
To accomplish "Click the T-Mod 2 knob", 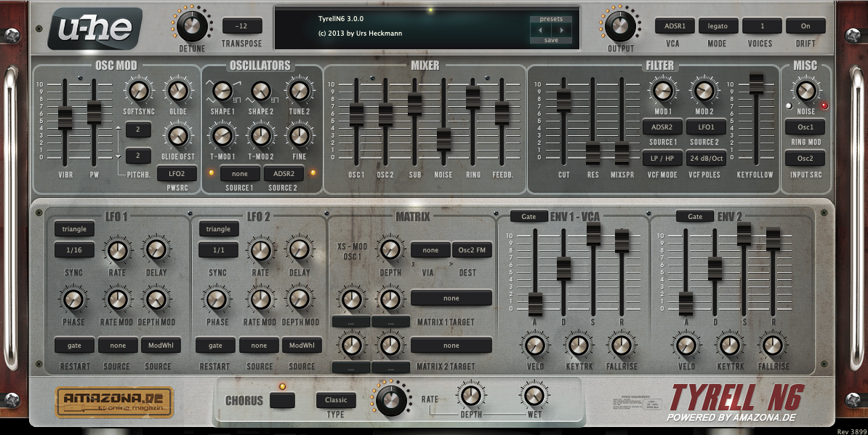I will point(261,136).
